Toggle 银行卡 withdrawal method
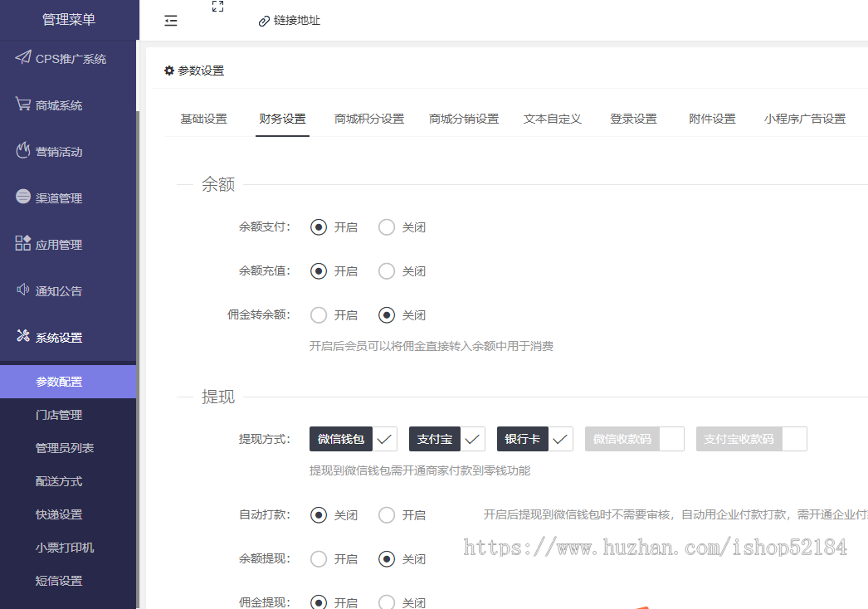The image size is (868, 609). [534, 439]
